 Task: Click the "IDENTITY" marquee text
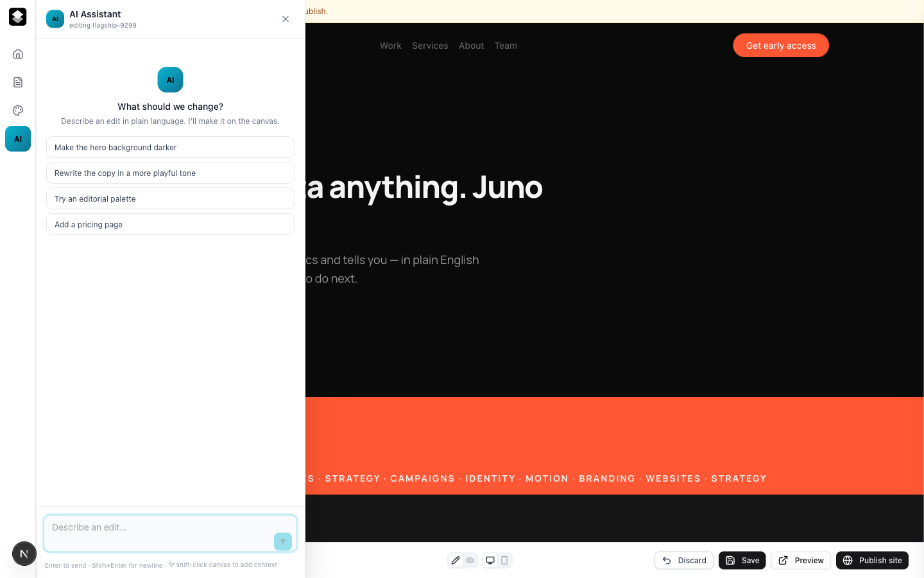(490, 478)
